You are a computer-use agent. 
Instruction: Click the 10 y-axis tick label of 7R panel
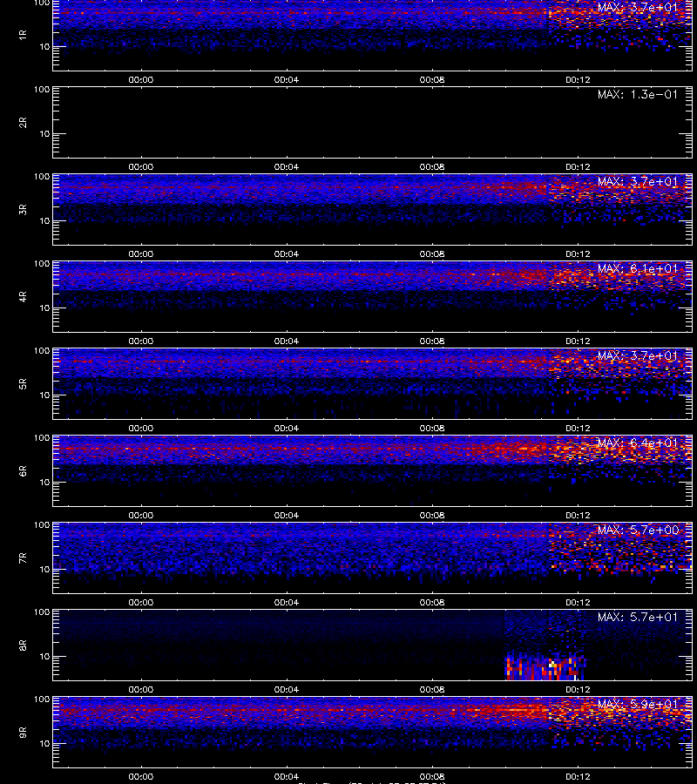[44, 570]
